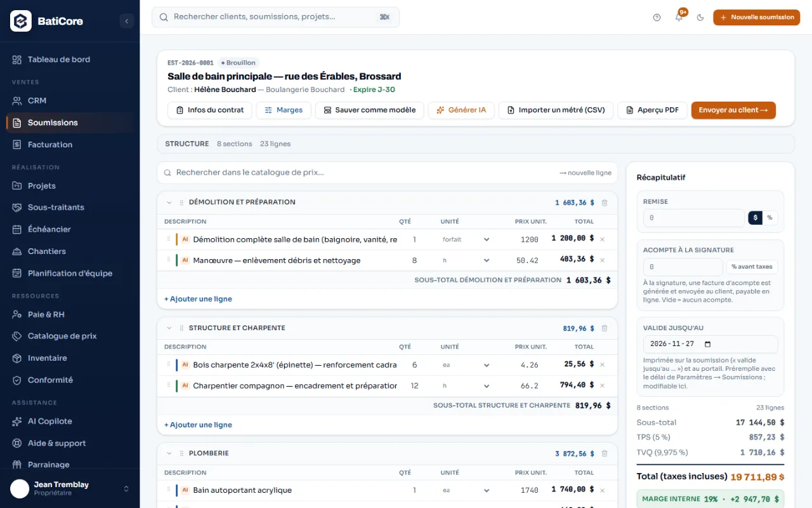The height and width of the screenshot is (508, 812).
Task: Click Importer un métré (CSV)
Action: coord(556,110)
